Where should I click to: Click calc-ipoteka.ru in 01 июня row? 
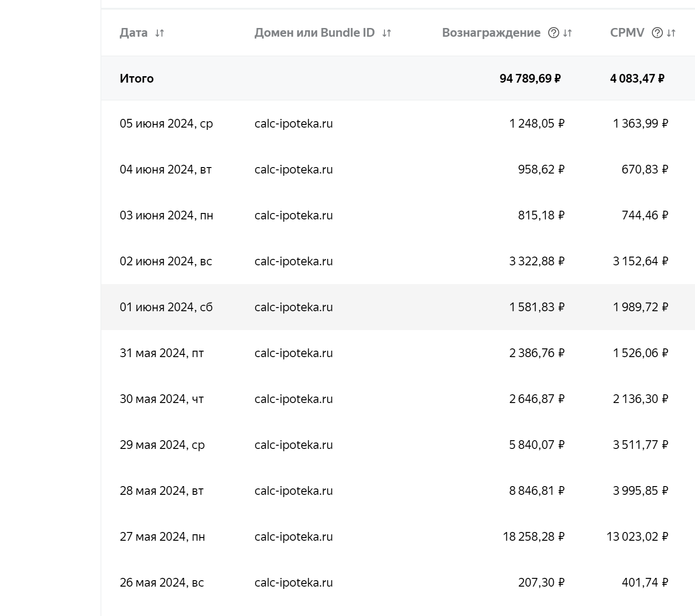(x=294, y=307)
